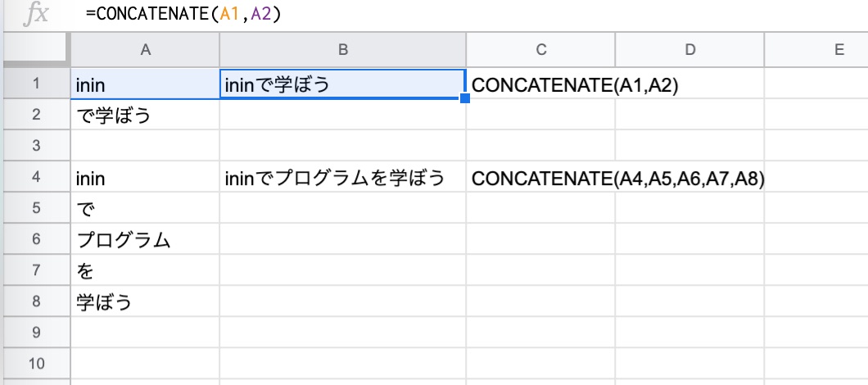Select cell B4 with ininでプログラムを学ぼう
The width and height of the screenshot is (868, 385).
point(342,177)
